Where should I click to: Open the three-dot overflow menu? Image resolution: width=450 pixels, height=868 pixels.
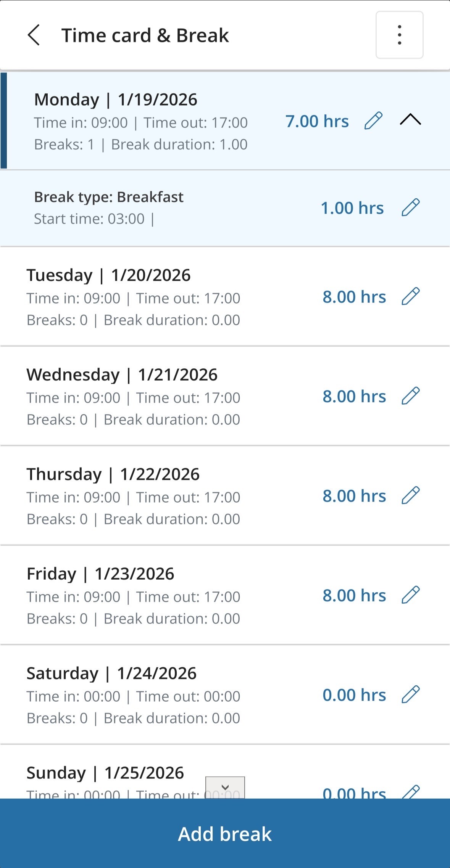tap(399, 35)
